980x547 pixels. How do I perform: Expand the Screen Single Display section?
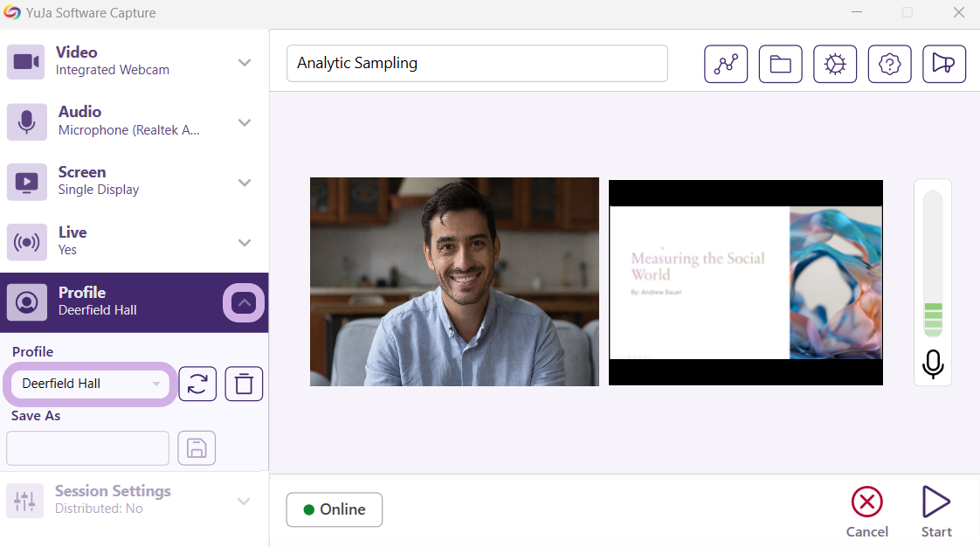pyautogui.click(x=245, y=183)
